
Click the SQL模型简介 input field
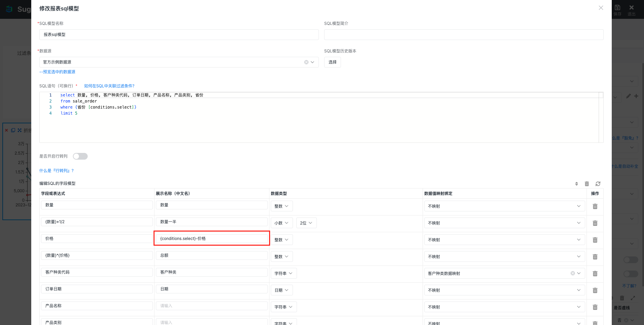pyautogui.click(x=464, y=35)
